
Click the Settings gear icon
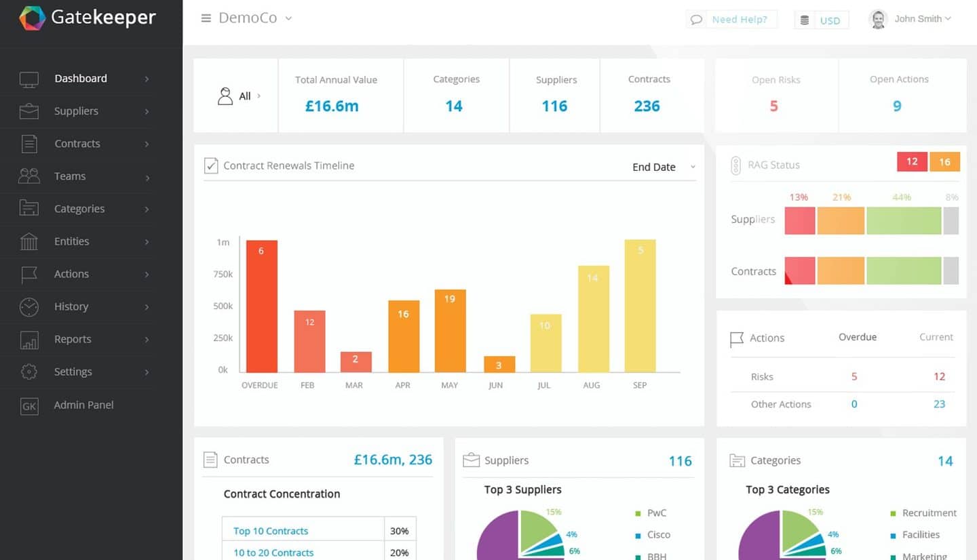pos(29,372)
